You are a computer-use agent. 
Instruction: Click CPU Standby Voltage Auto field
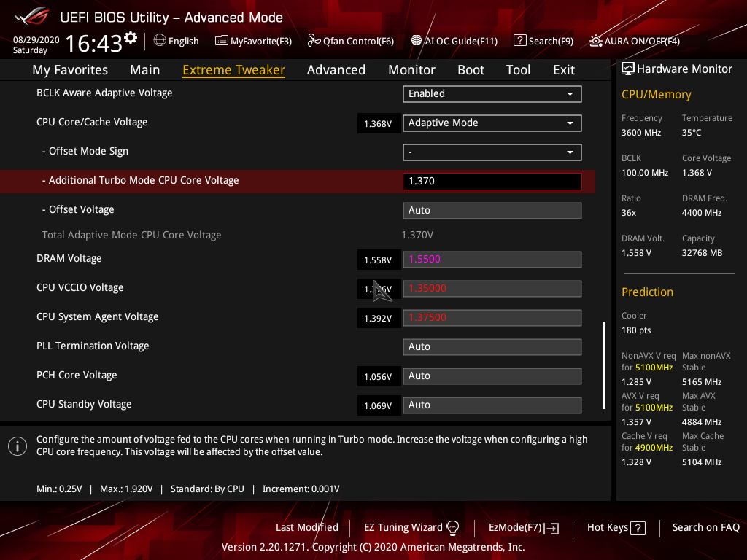coord(492,405)
